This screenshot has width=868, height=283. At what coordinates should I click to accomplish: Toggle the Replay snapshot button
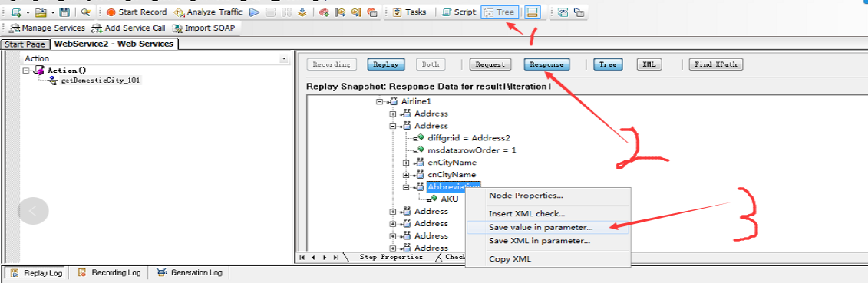pyautogui.click(x=386, y=64)
